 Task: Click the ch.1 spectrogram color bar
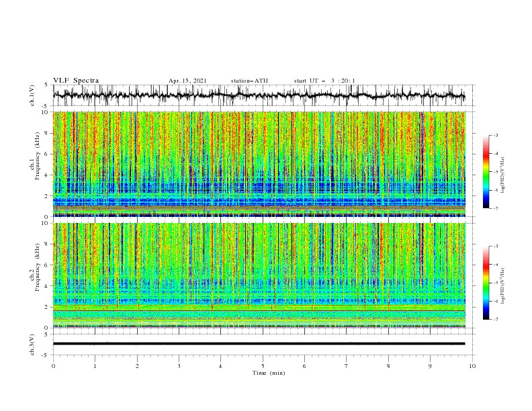tap(486, 172)
